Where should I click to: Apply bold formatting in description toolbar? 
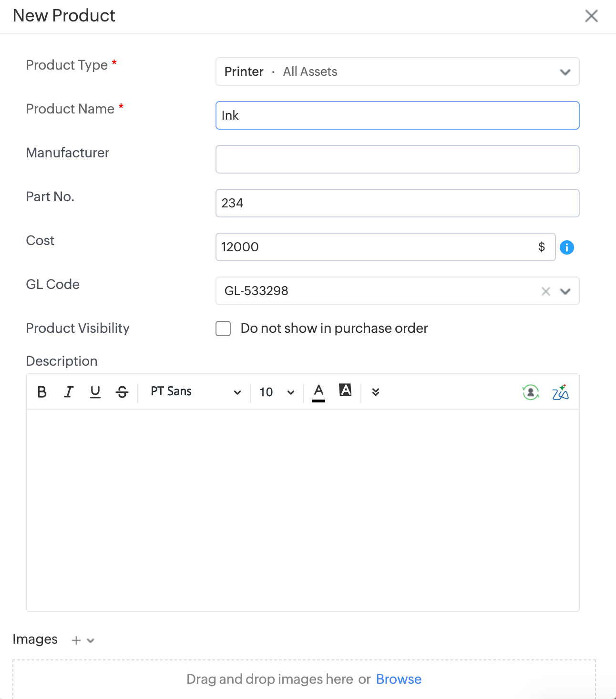[42, 392]
